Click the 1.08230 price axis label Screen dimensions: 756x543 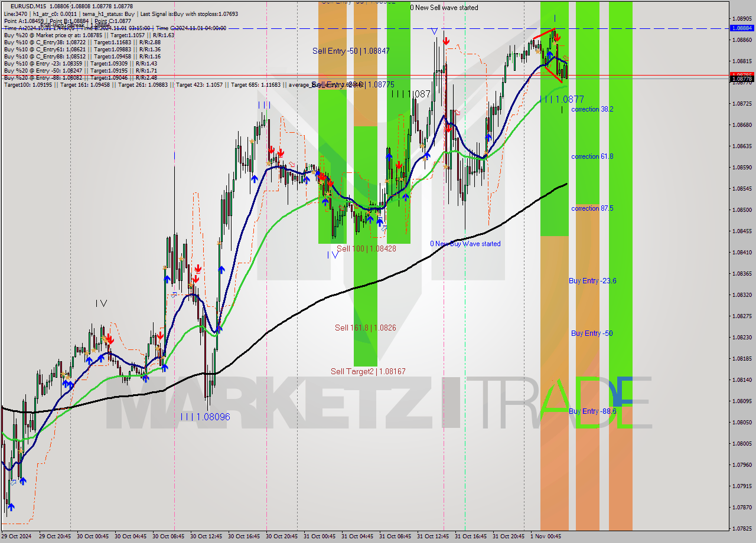(742, 338)
